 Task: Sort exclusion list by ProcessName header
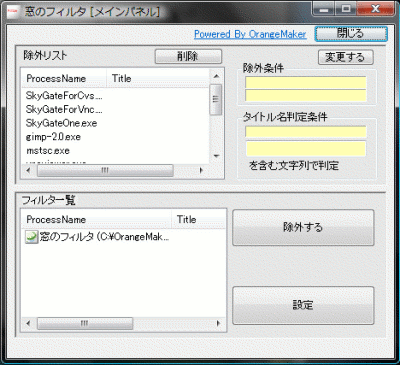(x=64, y=79)
